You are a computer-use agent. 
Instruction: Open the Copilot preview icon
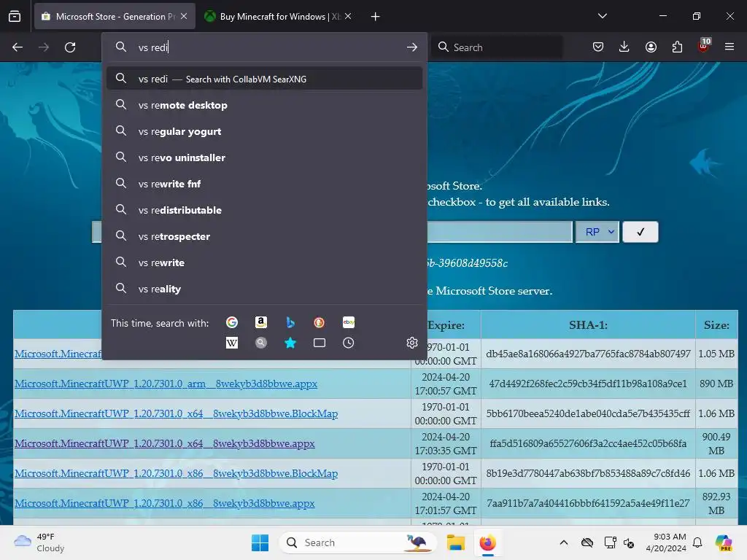pyautogui.click(x=723, y=542)
